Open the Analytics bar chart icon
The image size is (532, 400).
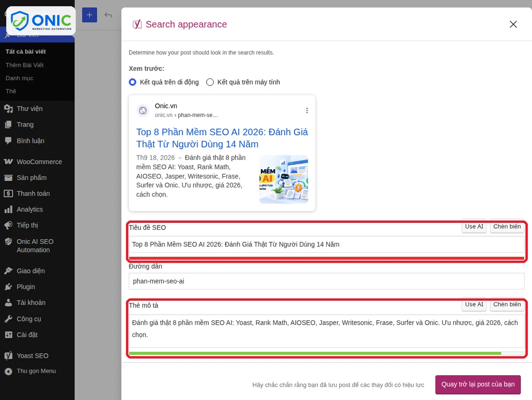[8, 210]
